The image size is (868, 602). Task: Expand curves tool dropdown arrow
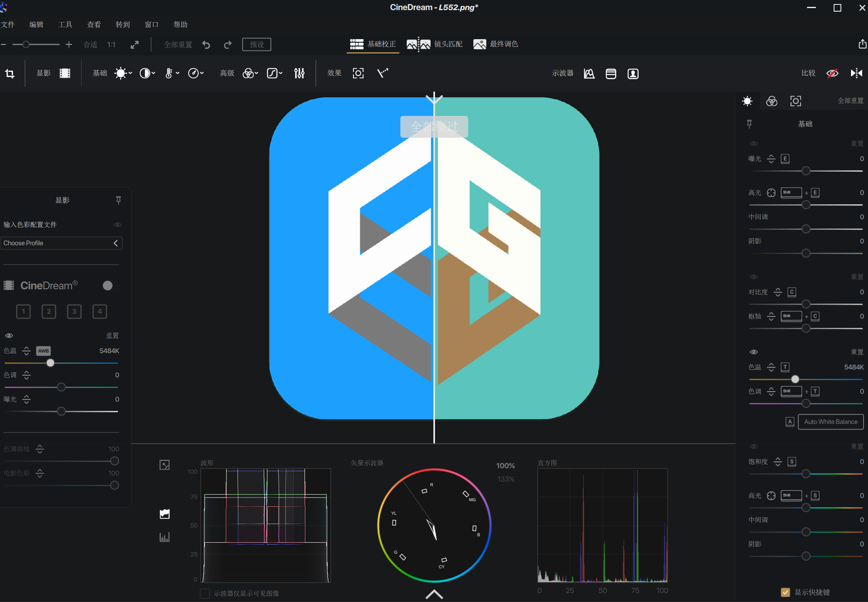(x=281, y=73)
